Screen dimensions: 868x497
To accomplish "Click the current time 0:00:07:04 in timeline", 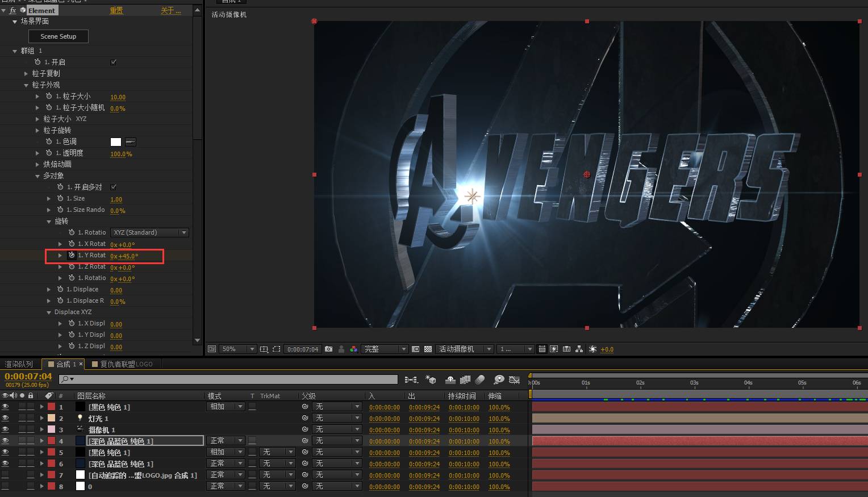I will (x=28, y=377).
